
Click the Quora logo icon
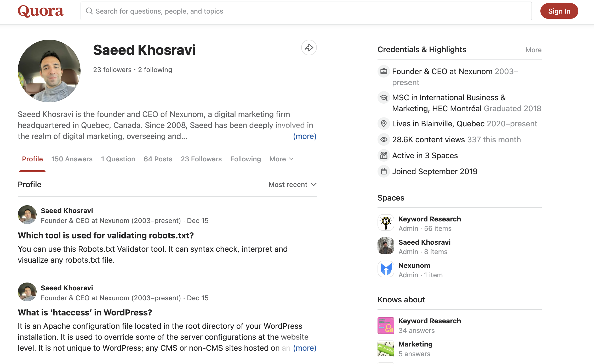pyautogui.click(x=41, y=11)
